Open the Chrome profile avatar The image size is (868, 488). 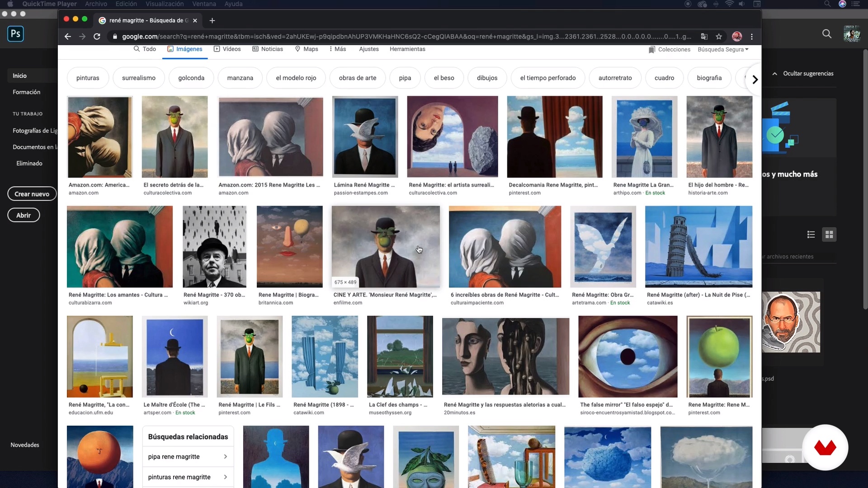click(x=737, y=37)
